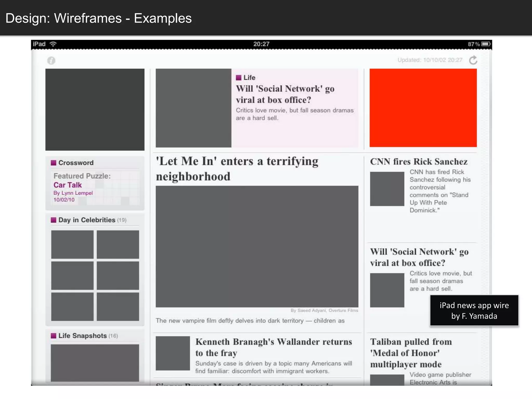This screenshot has height=399, width=532.
Task: Click the new vampire film summary text
Action: (250, 321)
